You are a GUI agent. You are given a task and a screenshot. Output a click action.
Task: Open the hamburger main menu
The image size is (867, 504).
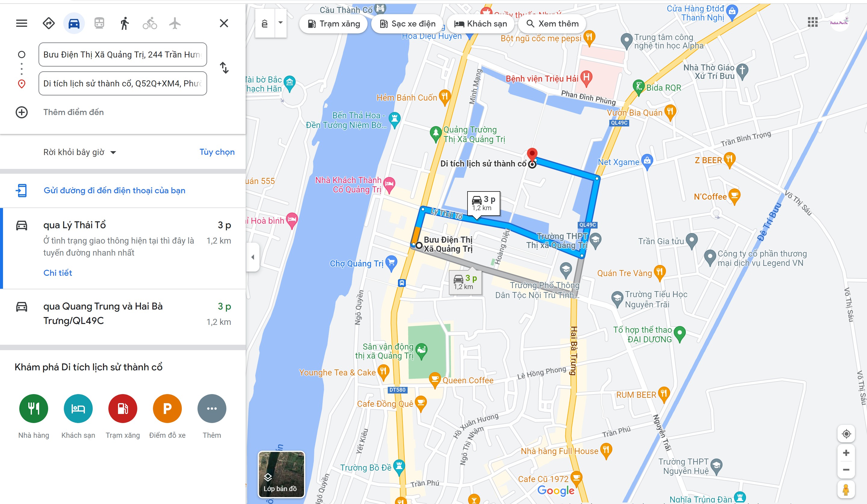(22, 23)
